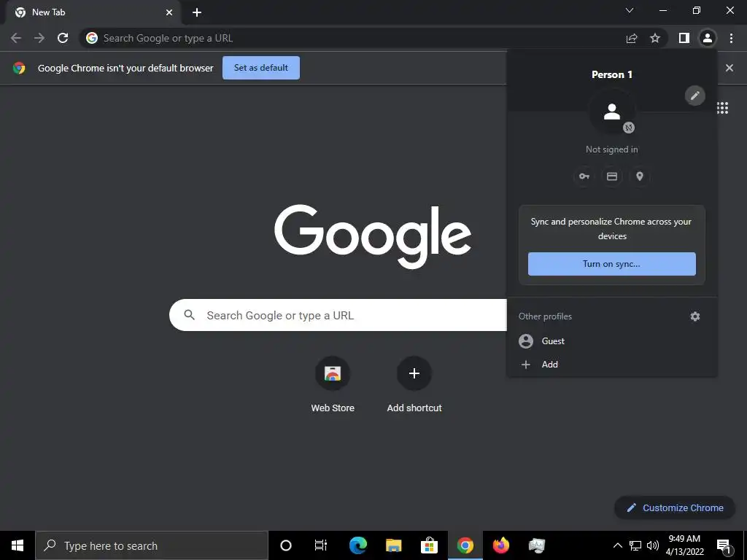Open File Explorer from taskbar

click(x=393, y=545)
